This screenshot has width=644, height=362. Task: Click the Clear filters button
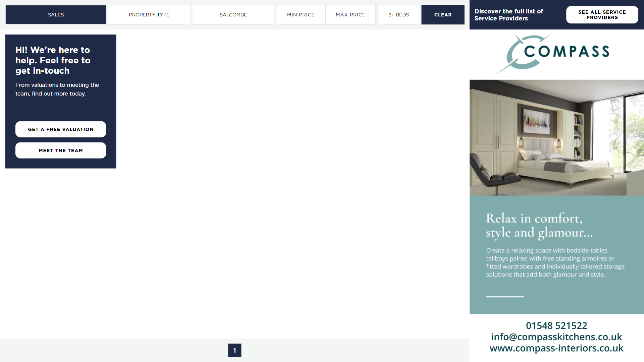(x=443, y=15)
